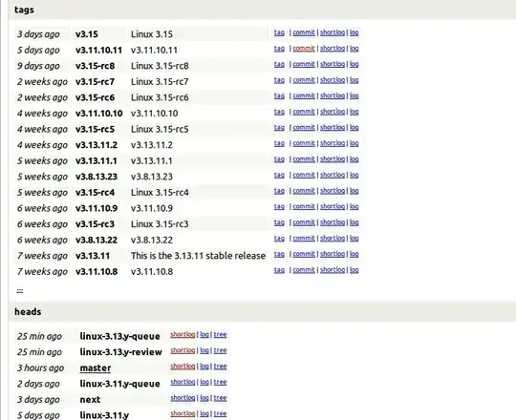Click linux-3.13.y-review branch name
The width and height of the screenshot is (516, 420).
pyautogui.click(x=120, y=352)
